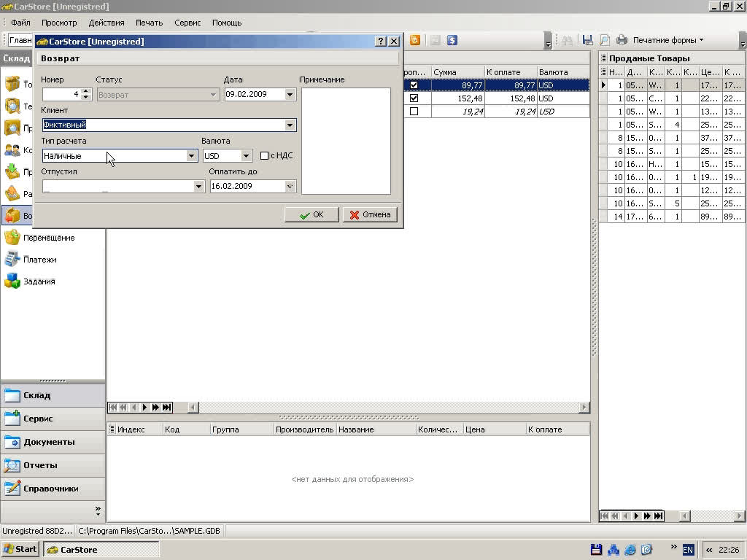Click the Start button
747x560 pixels.
[x=20, y=550]
